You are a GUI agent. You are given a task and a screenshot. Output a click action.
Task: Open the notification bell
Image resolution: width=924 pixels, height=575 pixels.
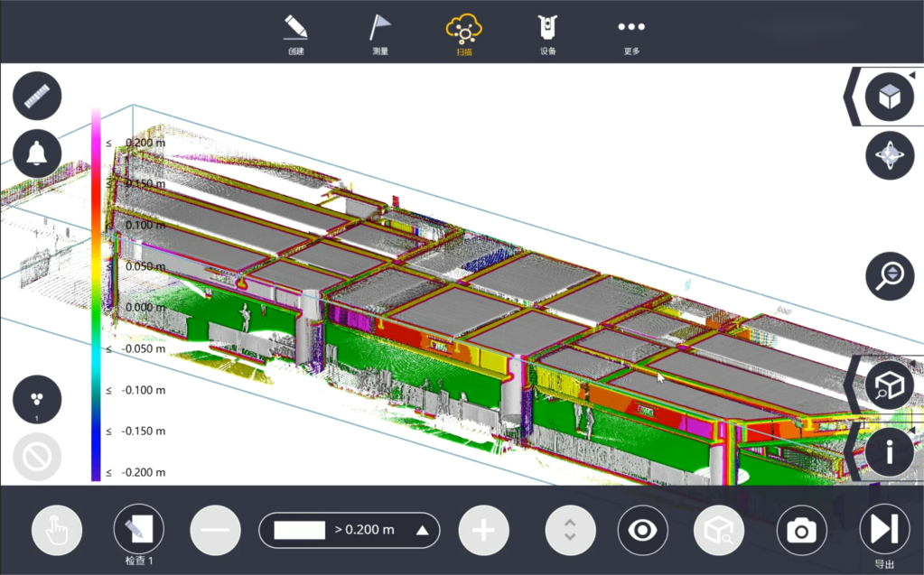click(x=37, y=153)
